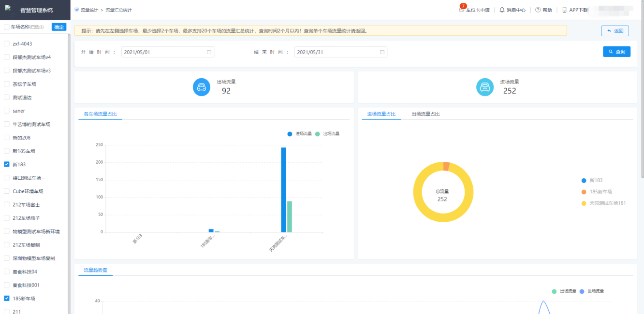Click the 牛艺博的测试车场 list item
This screenshot has width=644, height=314.
click(x=31, y=124)
